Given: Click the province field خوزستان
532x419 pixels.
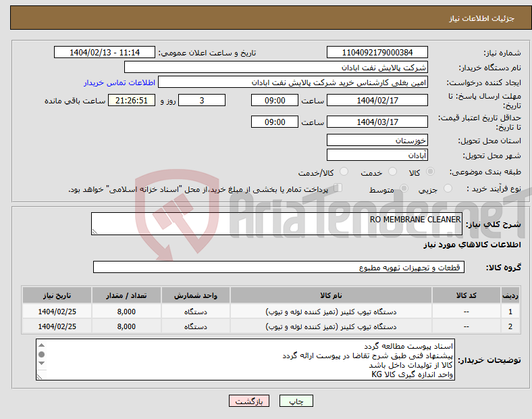Looking at the screenshot, I should pos(377,140).
